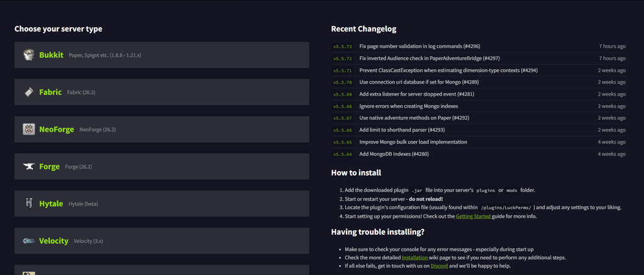Click the '/plugins/LuckPerms/' path code text
The height and width of the screenshot is (275, 644).
pos(506,208)
